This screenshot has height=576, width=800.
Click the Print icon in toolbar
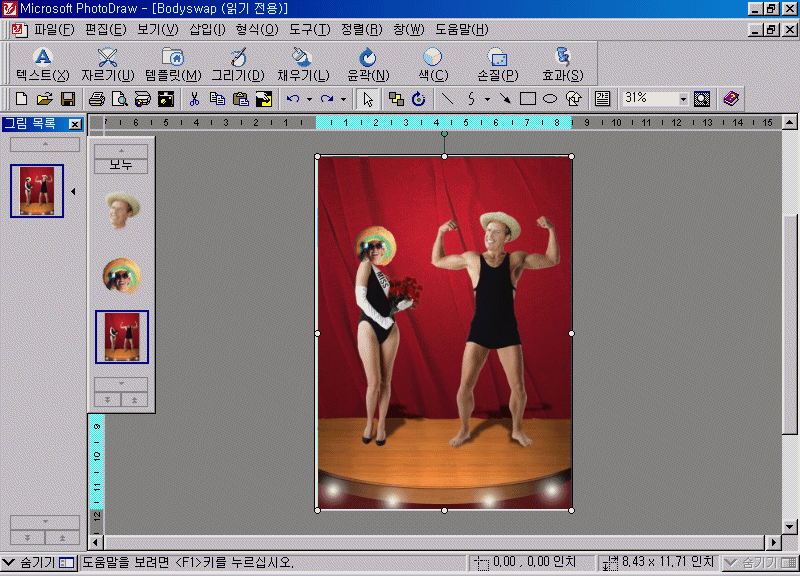point(97,99)
